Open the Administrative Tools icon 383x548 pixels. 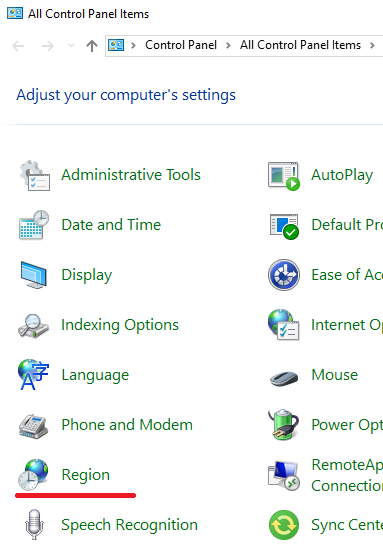[34, 175]
